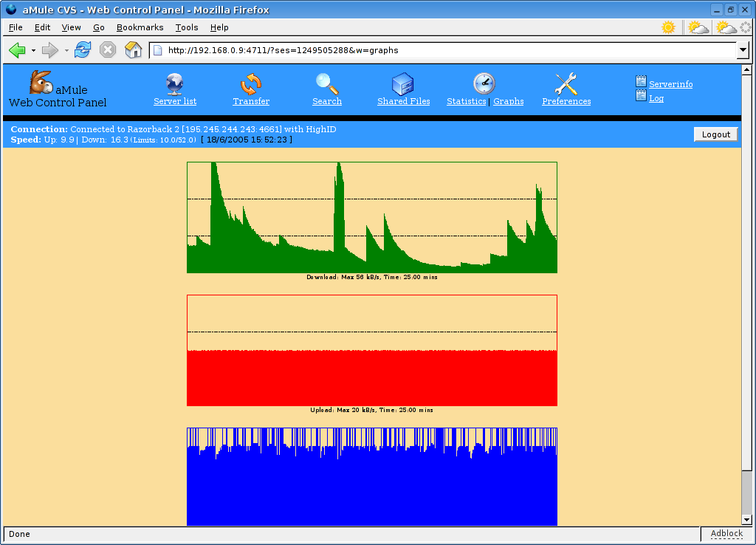Open the Tools menu
The width and height of the screenshot is (756, 545).
(x=187, y=27)
